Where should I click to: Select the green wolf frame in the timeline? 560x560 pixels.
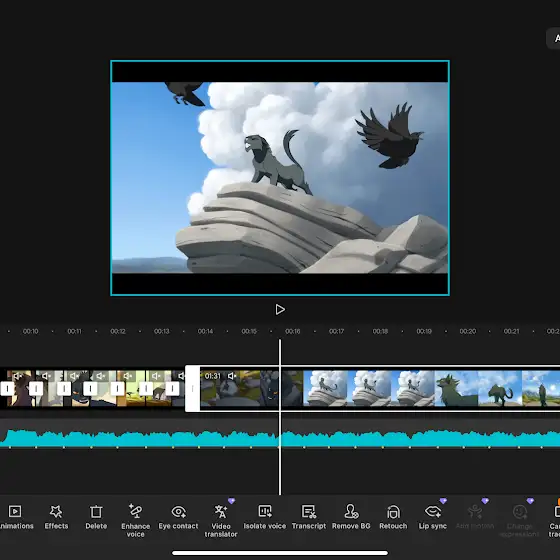[456, 389]
